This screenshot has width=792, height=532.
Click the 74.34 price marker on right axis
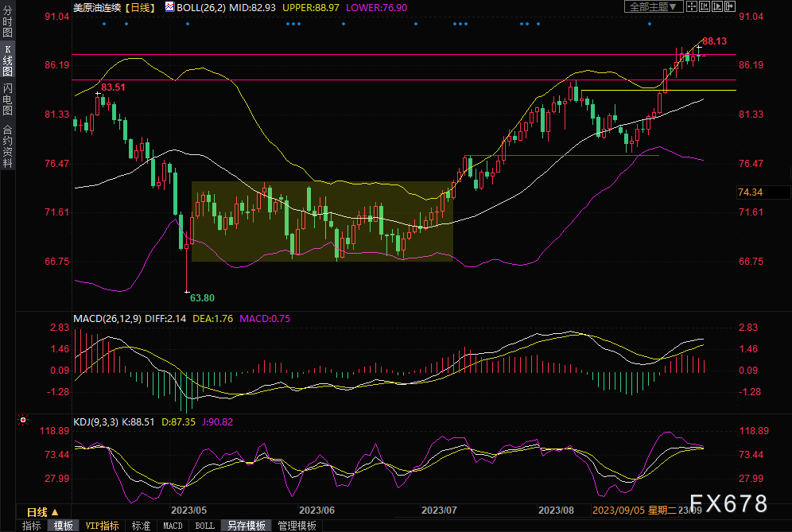(750, 192)
